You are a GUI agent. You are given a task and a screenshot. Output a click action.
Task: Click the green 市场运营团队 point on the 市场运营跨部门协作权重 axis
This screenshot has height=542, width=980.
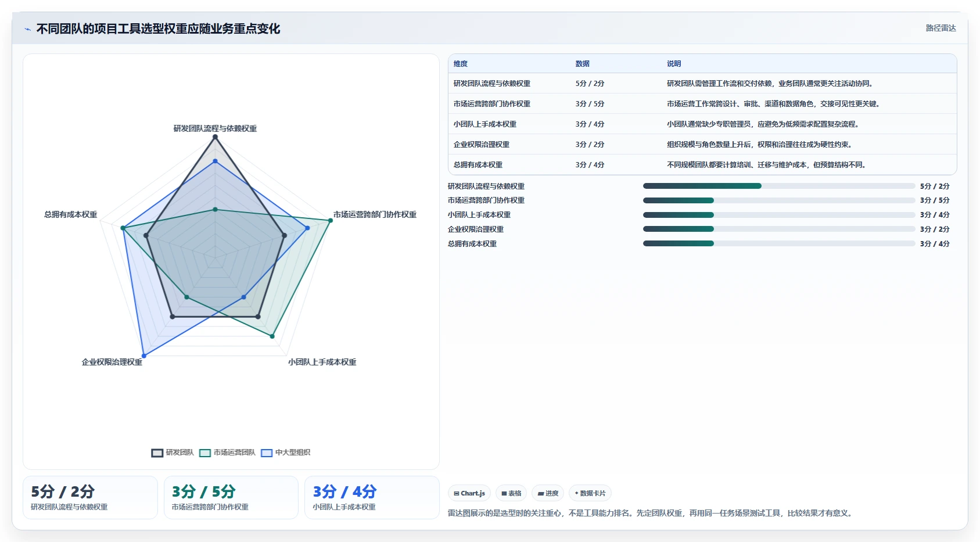click(330, 220)
